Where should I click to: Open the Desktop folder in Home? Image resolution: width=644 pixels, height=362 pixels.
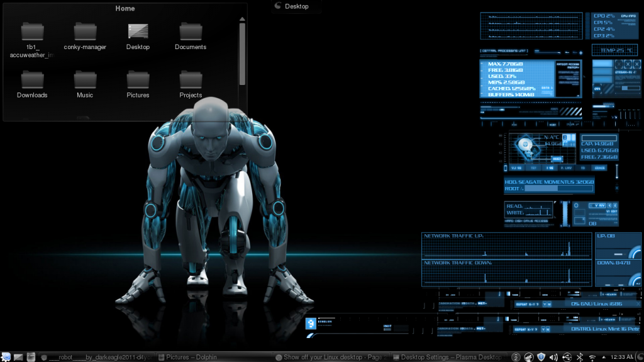point(138,37)
